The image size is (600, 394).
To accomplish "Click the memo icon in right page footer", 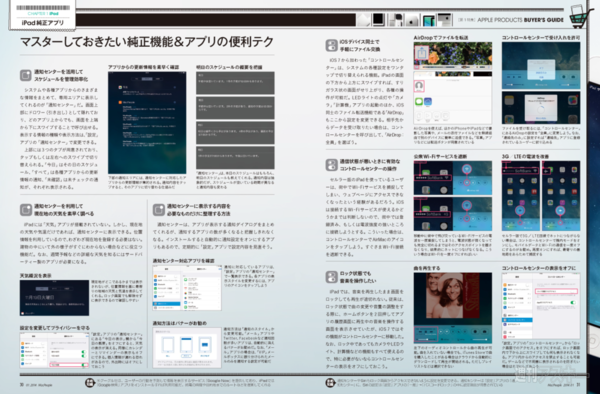I will (x=331, y=382).
